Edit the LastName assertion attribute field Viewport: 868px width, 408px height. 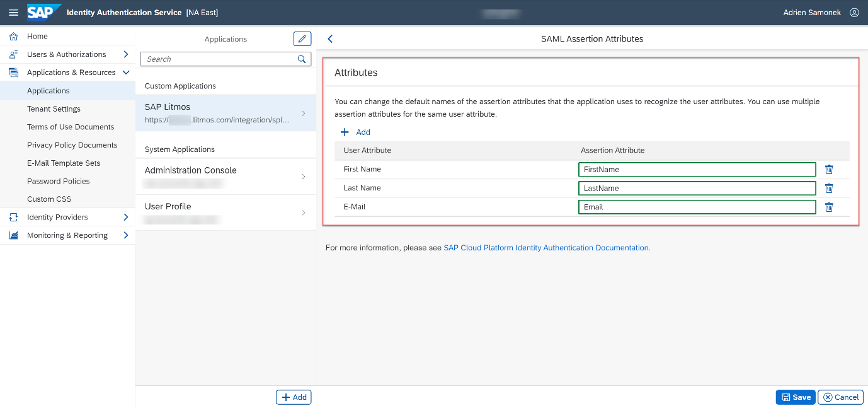click(697, 189)
